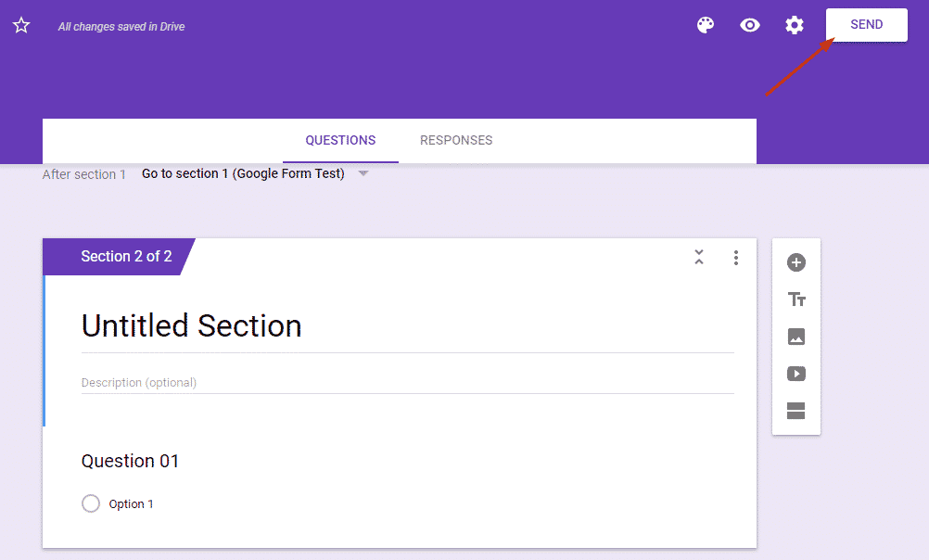Switch to the RESPONSES tab
The height and width of the screenshot is (560, 929).
point(456,141)
